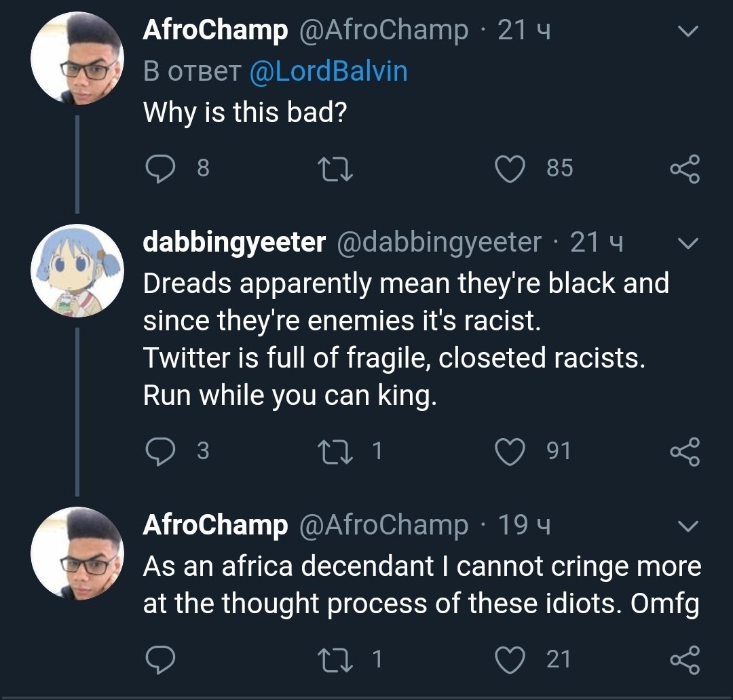
Task: Share dabbingyeeter's tweet
Action: click(684, 452)
